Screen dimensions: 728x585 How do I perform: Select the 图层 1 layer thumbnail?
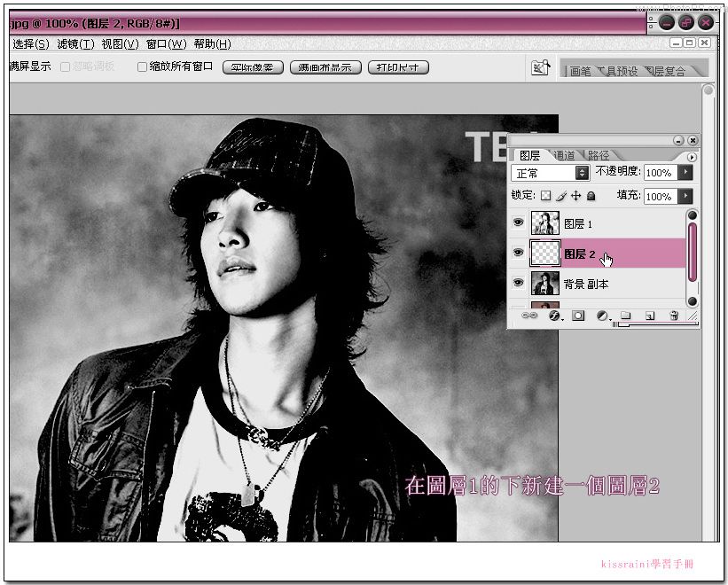point(545,223)
